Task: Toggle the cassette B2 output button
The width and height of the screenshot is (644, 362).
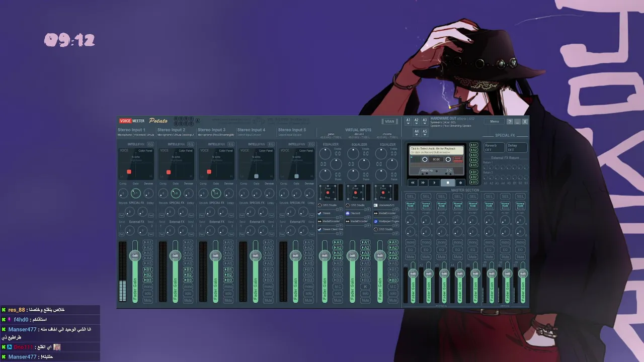Action: 473,177
